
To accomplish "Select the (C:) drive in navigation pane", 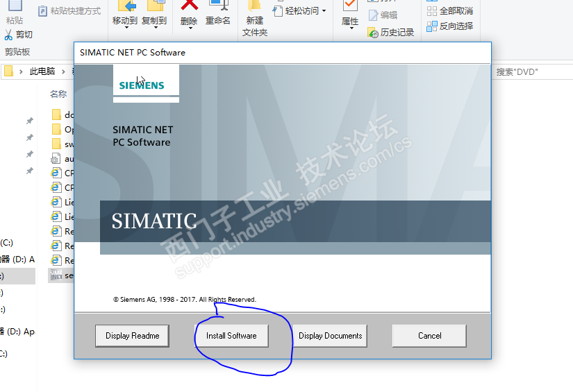I will [x=6, y=243].
